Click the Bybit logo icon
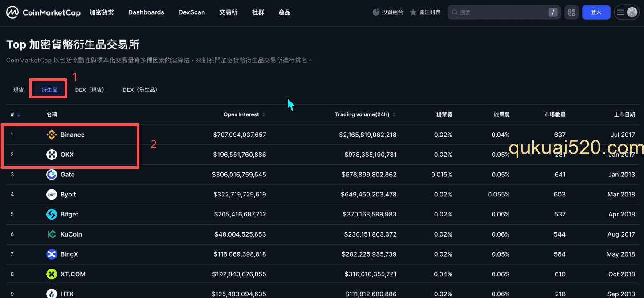This screenshot has width=644, height=298. click(52, 194)
